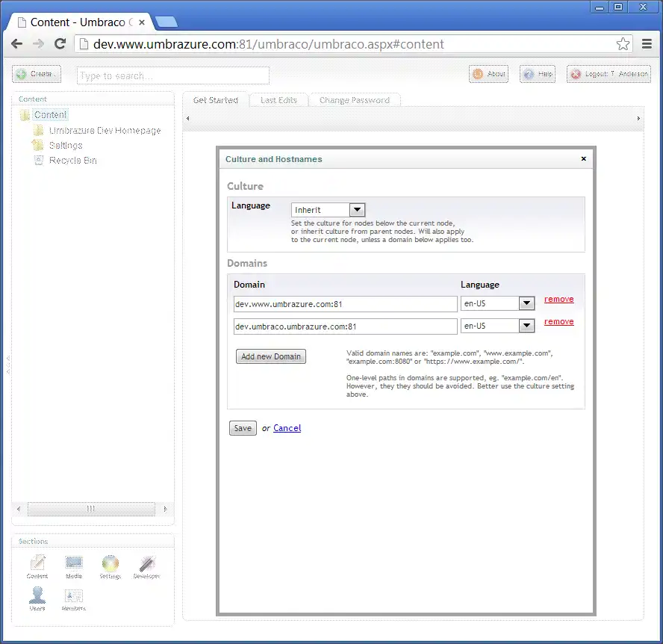Screen dimensions: 663x644
Task: Select the Content root tree node
Action: [50, 114]
